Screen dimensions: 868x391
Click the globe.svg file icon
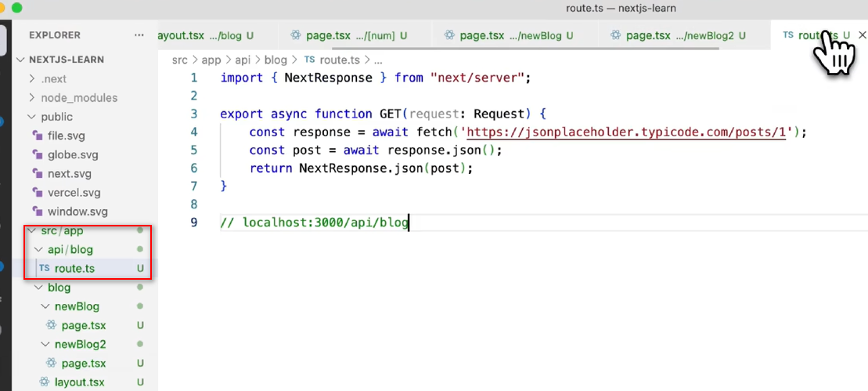tap(38, 154)
